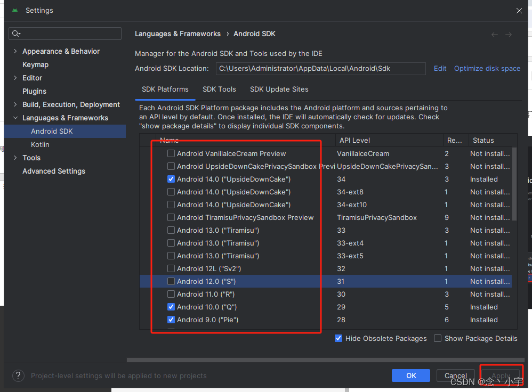This screenshot has width=532, height=392.
Task: Check Android 13.0 33-ext4 checkbox
Action: click(x=171, y=243)
